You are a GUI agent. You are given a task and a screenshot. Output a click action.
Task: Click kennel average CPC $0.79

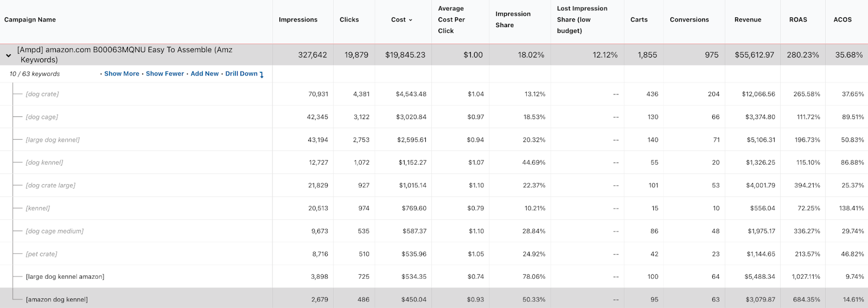476,208
